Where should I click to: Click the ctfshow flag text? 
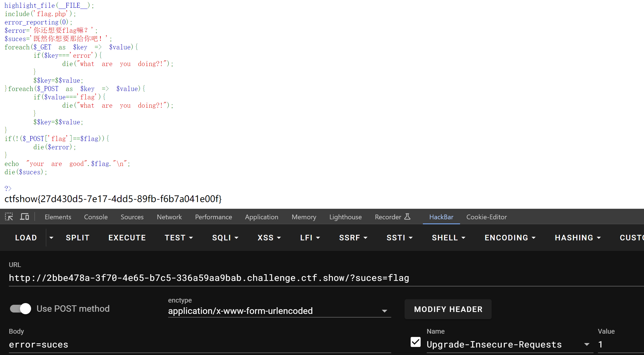coord(113,199)
